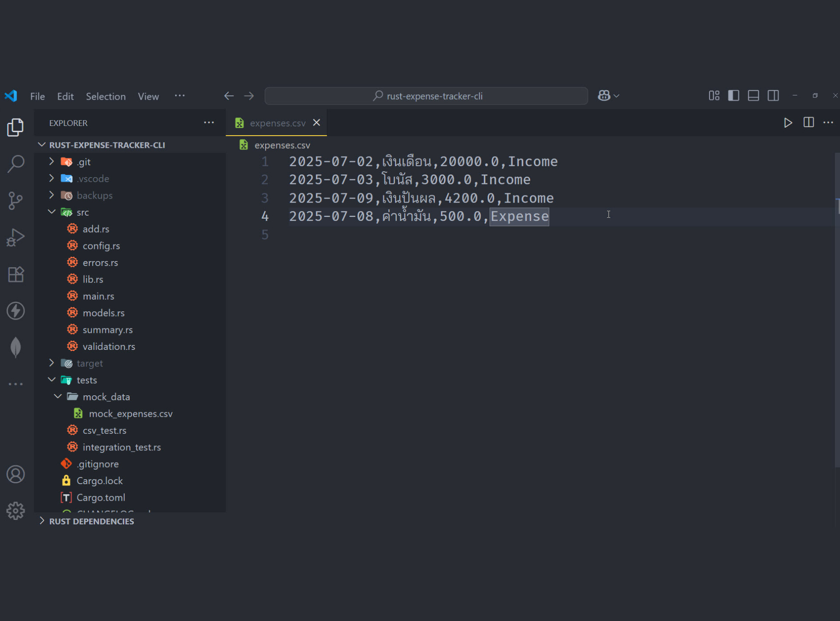Run the file with play button
The width and height of the screenshot is (840, 621).
(788, 123)
